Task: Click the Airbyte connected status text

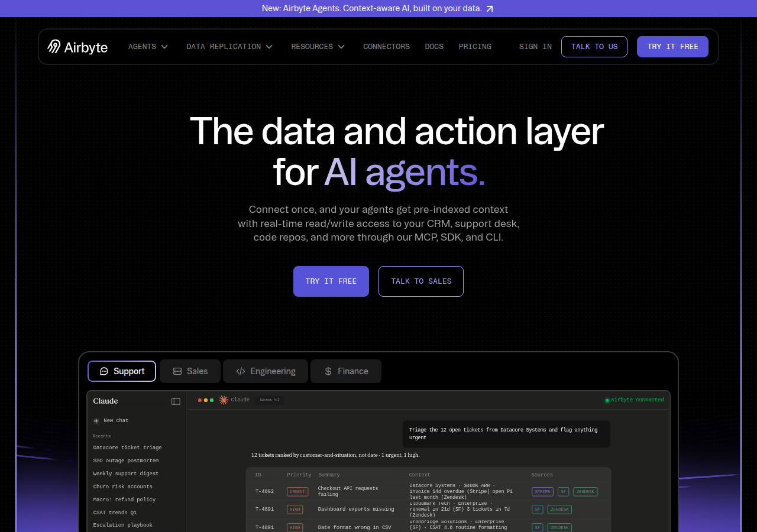Action: pyautogui.click(x=637, y=400)
